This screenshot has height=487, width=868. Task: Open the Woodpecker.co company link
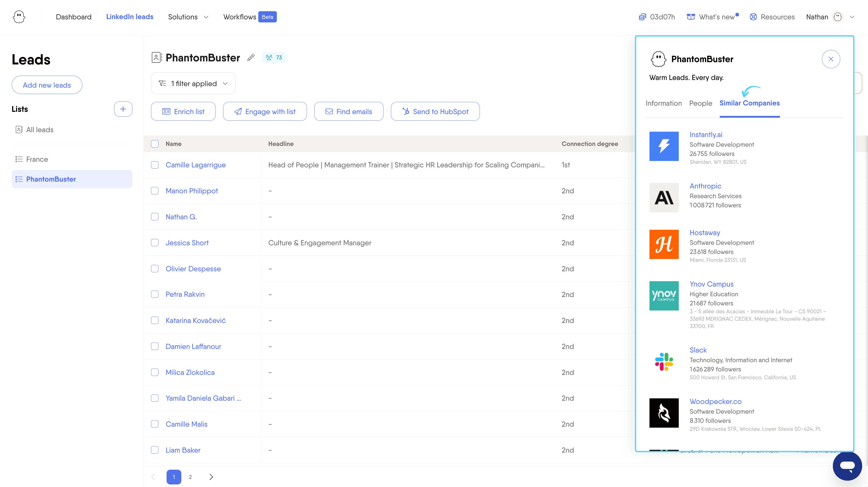tap(715, 401)
